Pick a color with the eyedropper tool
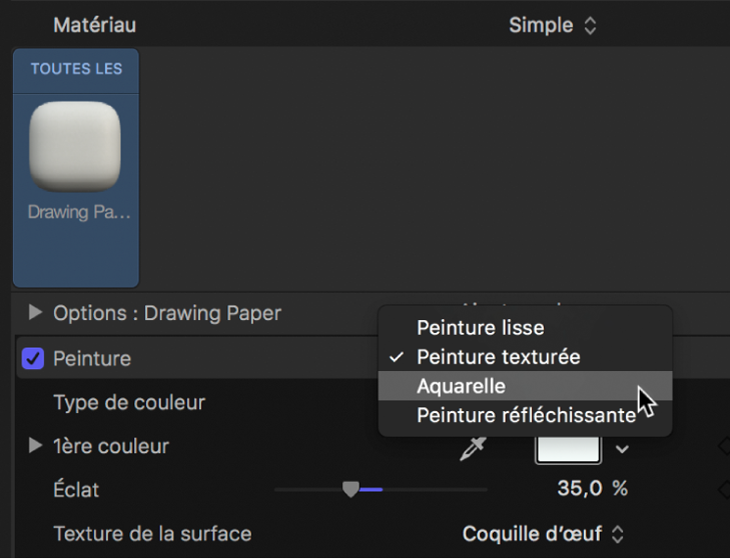The height and width of the screenshot is (560, 730). pyautogui.click(x=472, y=448)
